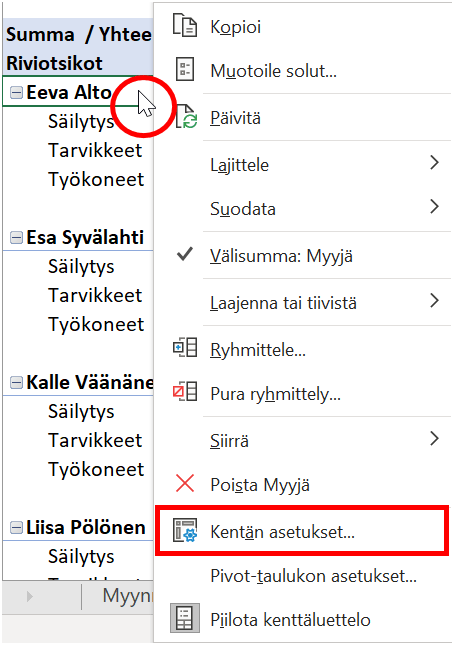Click the Ryhmittele group icon
454x645 pixels.
(185, 348)
